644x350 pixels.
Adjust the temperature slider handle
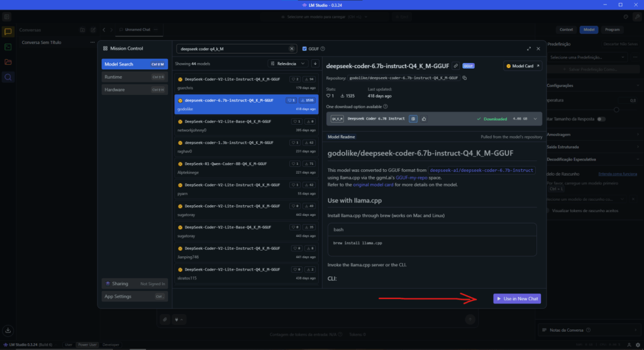coord(616,110)
